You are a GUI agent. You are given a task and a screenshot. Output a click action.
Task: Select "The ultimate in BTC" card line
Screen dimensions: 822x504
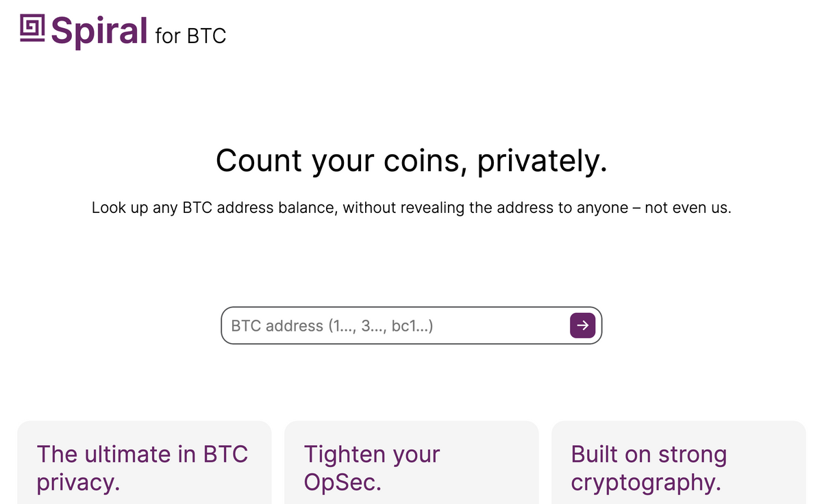(142, 454)
